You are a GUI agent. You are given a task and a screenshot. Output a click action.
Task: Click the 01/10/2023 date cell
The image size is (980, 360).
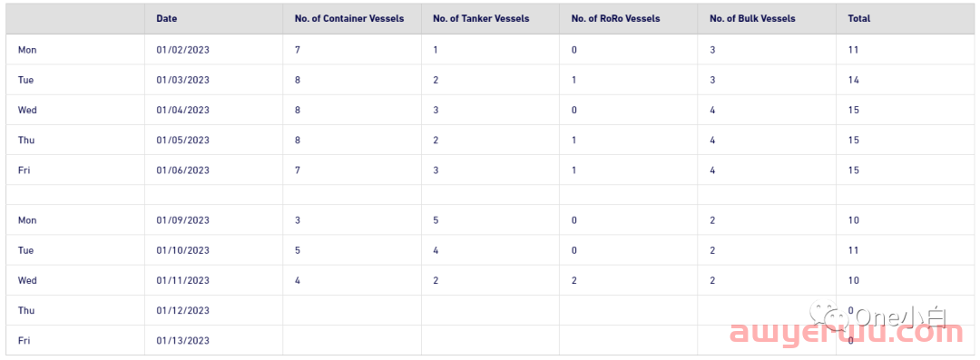(x=183, y=250)
